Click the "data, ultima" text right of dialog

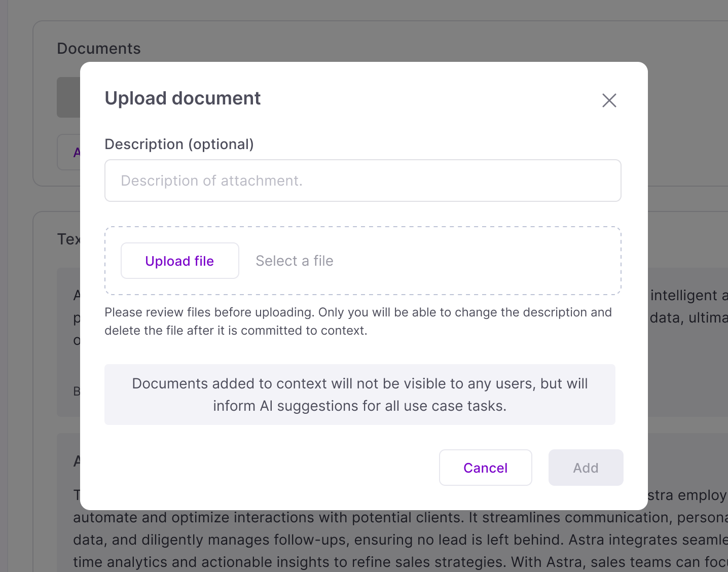coord(688,318)
